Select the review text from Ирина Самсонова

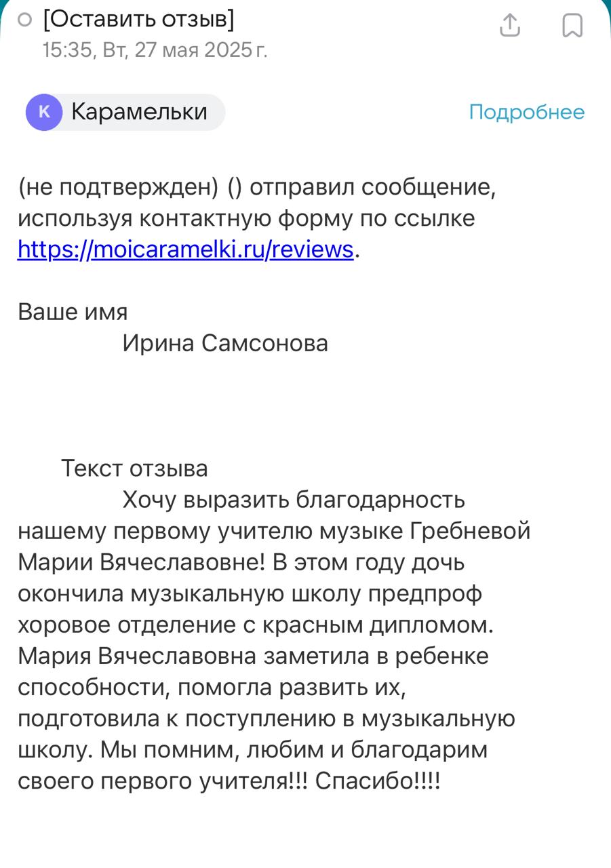pos(271,637)
